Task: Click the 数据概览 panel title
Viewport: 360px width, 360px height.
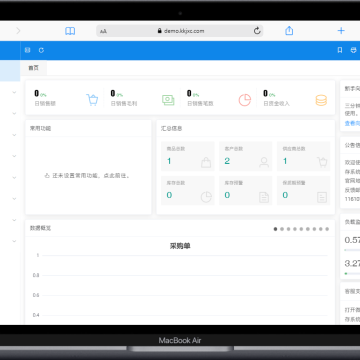Action: 40,228
